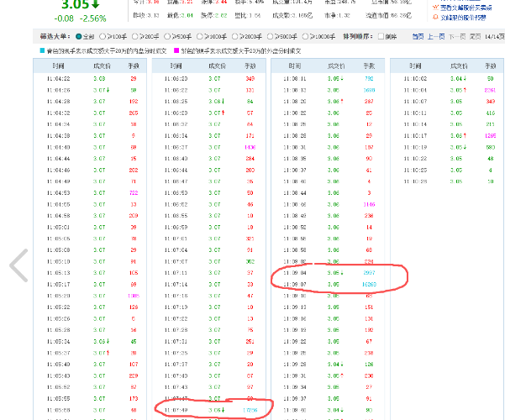505x420 pixels.
Task: Click the 量比 volume ratio stat
Action: pyautogui.click(x=247, y=15)
